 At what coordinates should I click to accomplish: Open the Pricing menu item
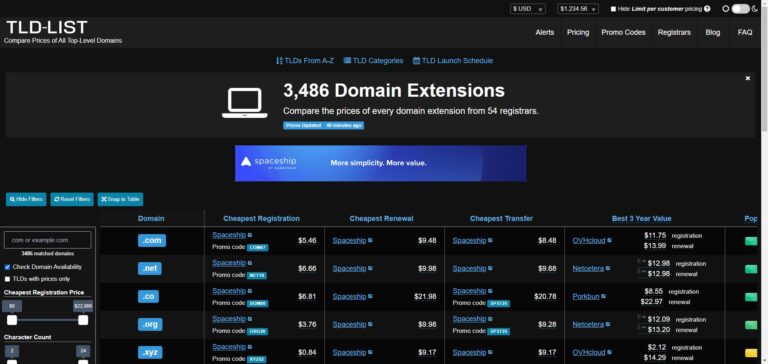coord(578,32)
